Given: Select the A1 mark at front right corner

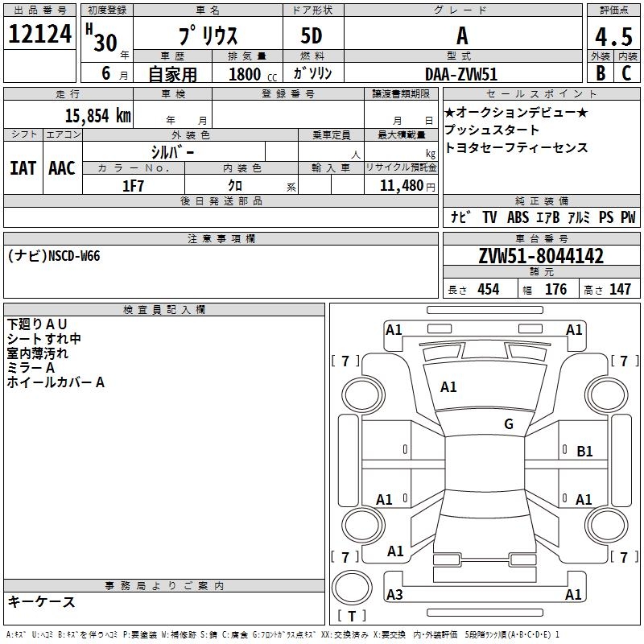Looking at the screenshot, I should (574, 329).
